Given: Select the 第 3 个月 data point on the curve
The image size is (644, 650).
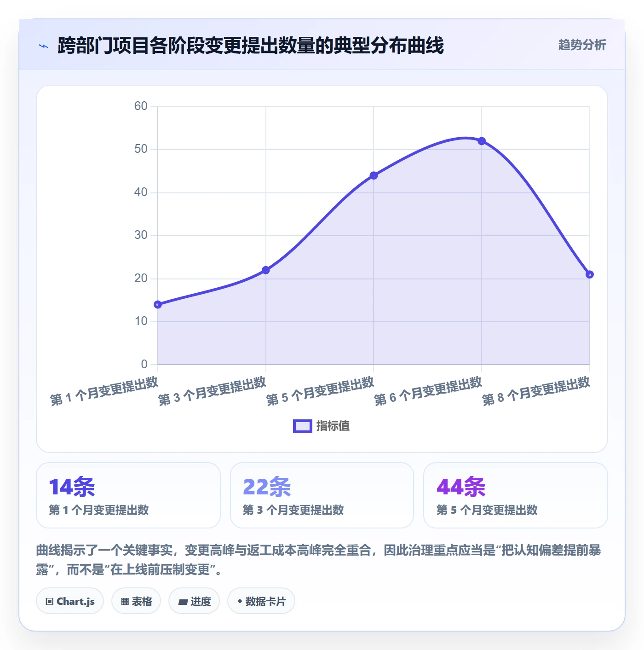Looking at the screenshot, I should [x=266, y=270].
